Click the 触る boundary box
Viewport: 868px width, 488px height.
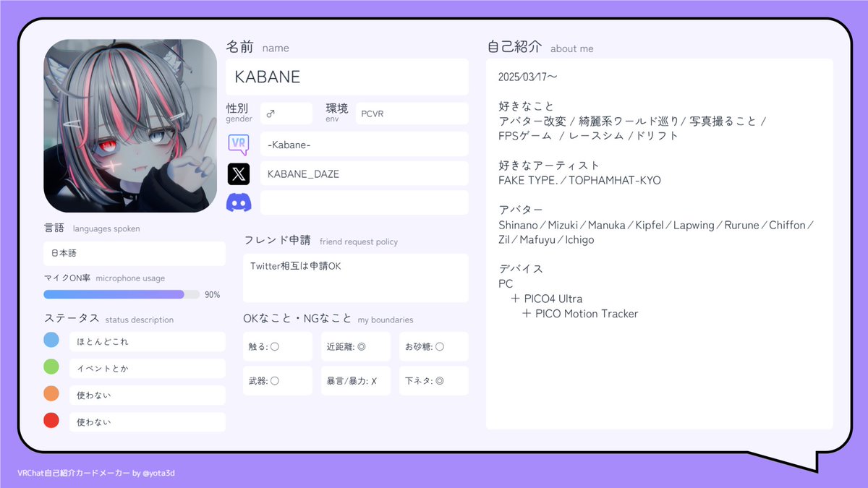[278, 346]
